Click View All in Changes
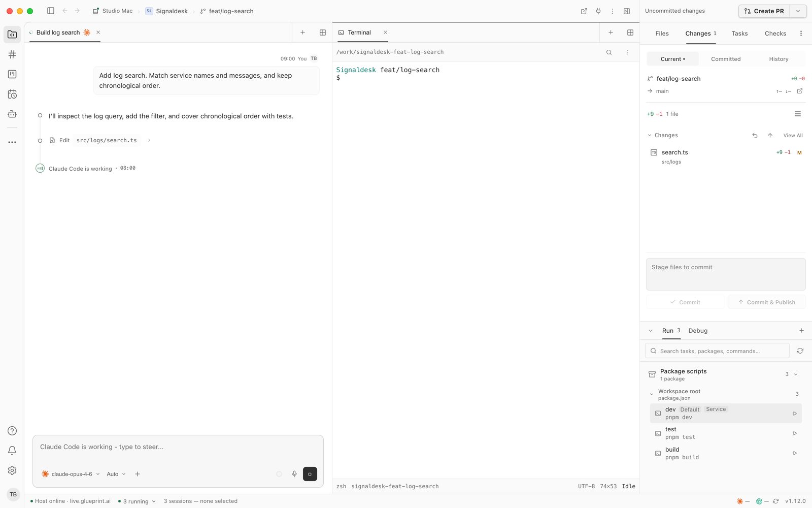The height and width of the screenshot is (508, 812). 793,136
